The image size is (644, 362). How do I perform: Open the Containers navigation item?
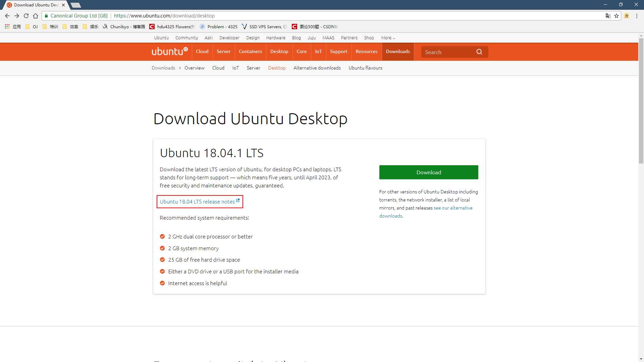pyautogui.click(x=250, y=51)
